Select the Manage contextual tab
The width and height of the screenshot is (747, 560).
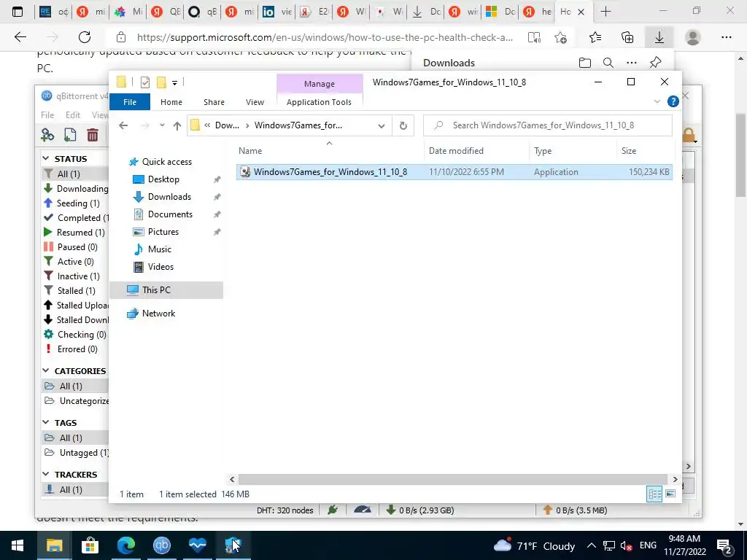click(320, 84)
